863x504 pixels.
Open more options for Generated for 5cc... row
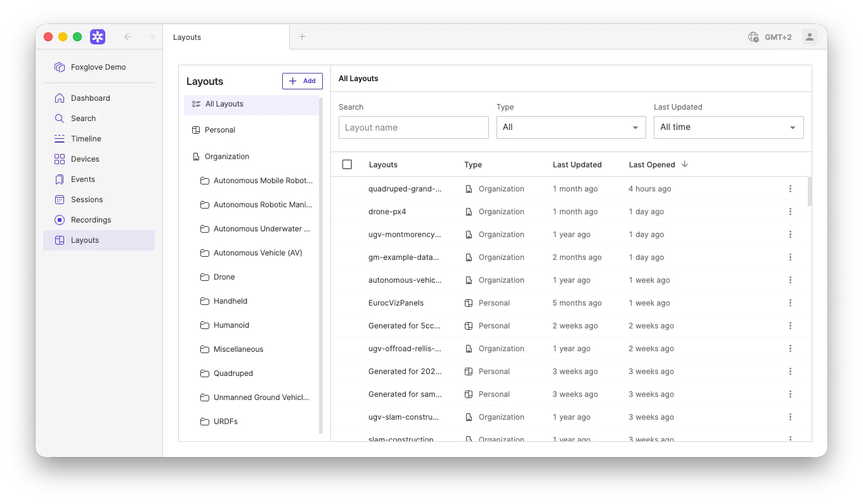790,326
